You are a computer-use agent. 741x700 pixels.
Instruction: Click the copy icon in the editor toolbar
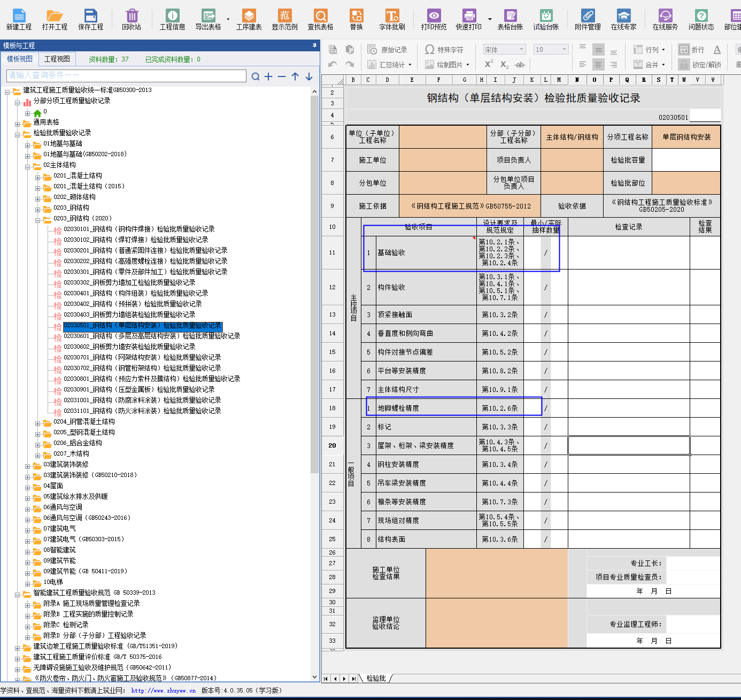point(333,50)
